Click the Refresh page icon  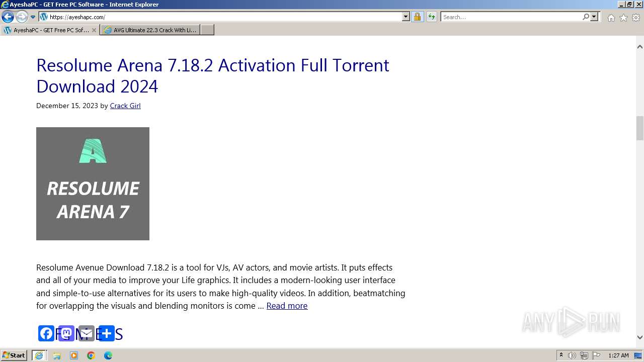tap(432, 17)
